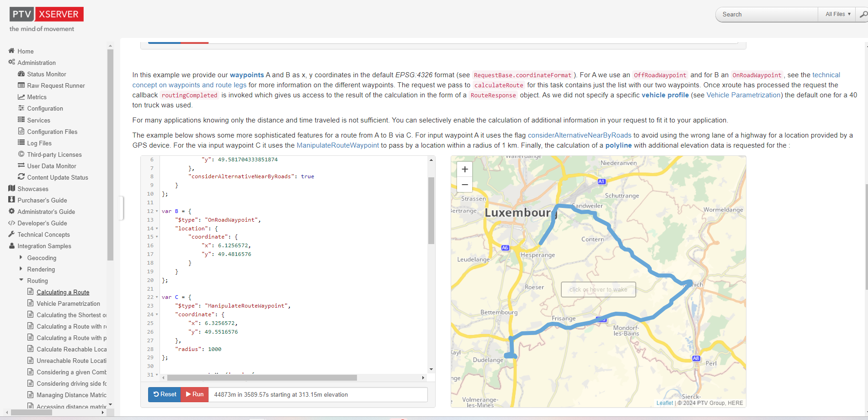Image resolution: width=868 pixels, height=420 pixels.
Task: Open Vehicle Parametrization sidebar page
Action: [x=68, y=303]
